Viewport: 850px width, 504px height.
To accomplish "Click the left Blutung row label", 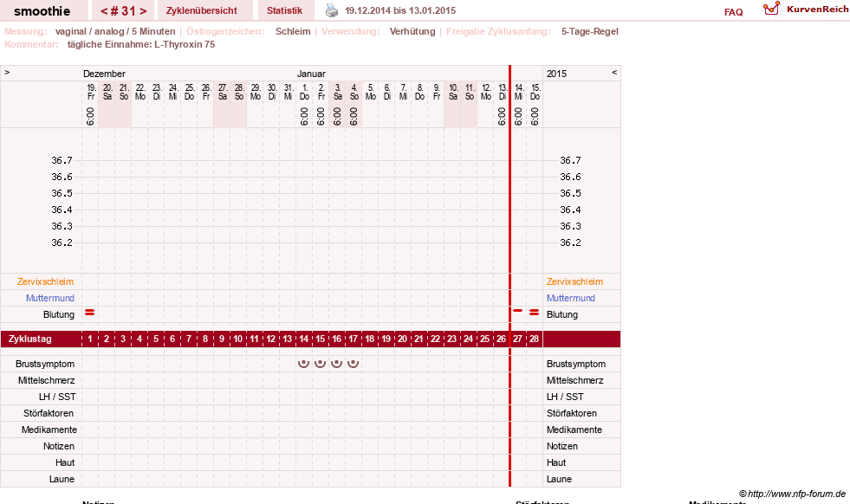I will click(x=59, y=314).
